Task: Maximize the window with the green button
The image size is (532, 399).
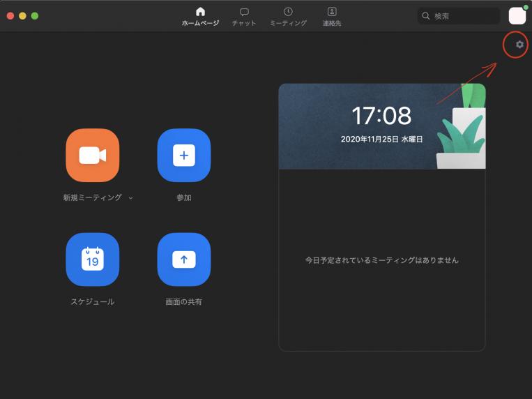Action: coord(35,16)
